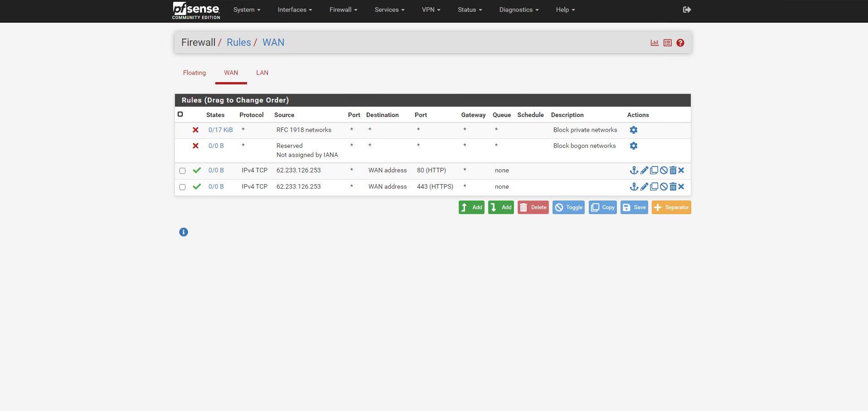The width and height of the screenshot is (868, 411).
Task: Open the red help question icon
Action: pyautogui.click(x=680, y=43)
